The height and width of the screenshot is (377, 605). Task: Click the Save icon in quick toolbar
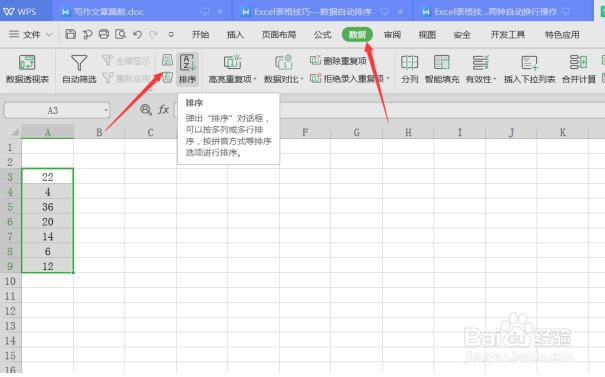[71, 34]
